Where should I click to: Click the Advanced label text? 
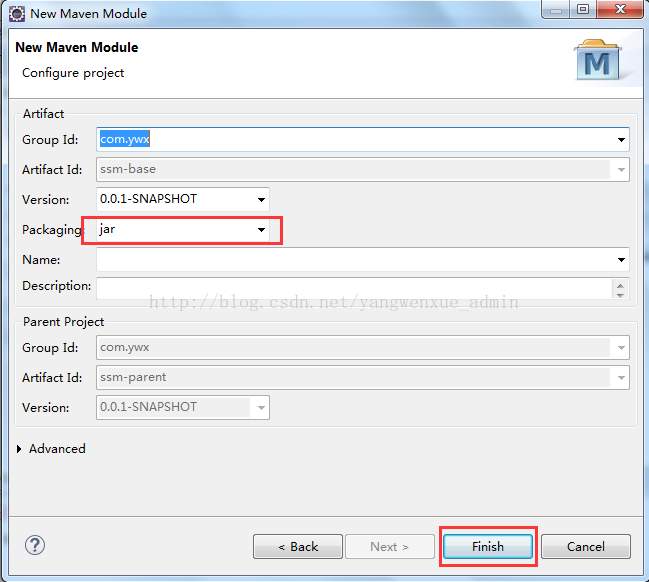coord(57,449)
